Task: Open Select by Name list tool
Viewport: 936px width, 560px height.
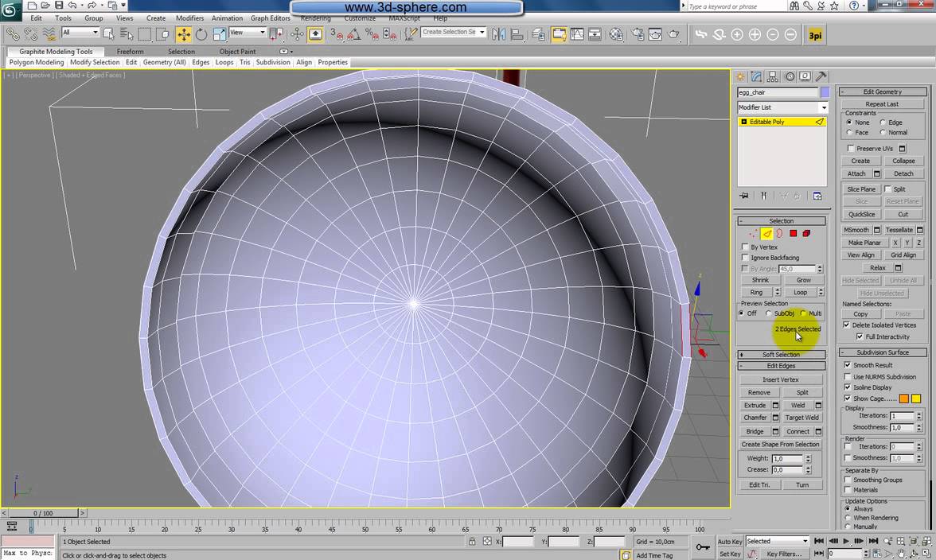Action: (x=127, y=34)
